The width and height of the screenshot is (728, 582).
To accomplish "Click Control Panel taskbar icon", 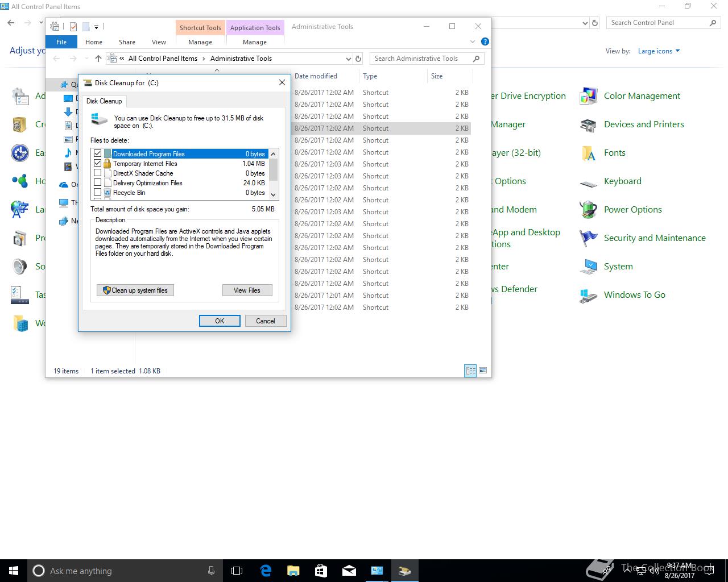I will point(377,571).
